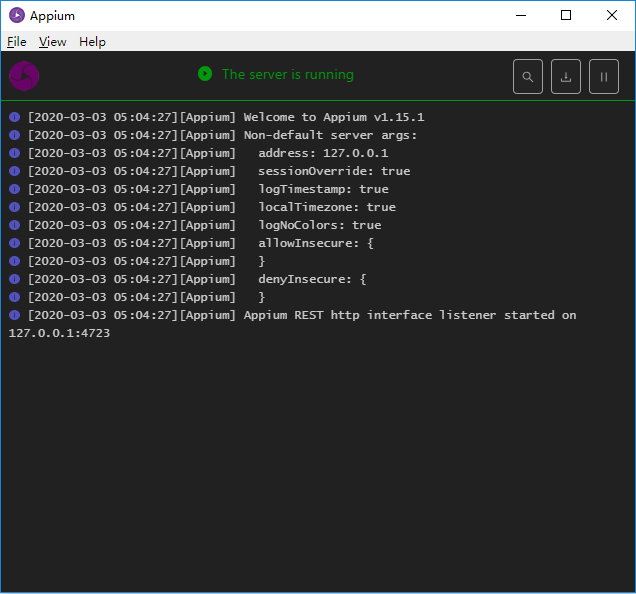Click the purple Appium logo in header
This screenshot has height=594, width=636.
coord(24,76)
